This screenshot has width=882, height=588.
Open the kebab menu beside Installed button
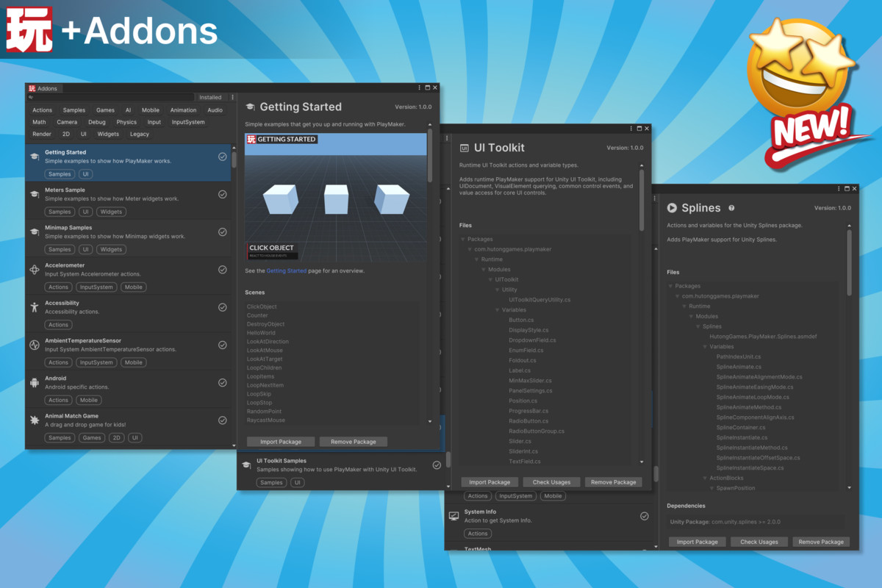point(232,97)
